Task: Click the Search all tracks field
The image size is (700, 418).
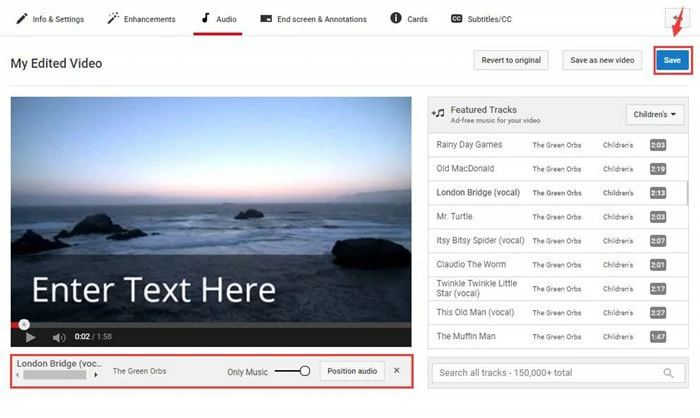Action: [x=558, y=373]
